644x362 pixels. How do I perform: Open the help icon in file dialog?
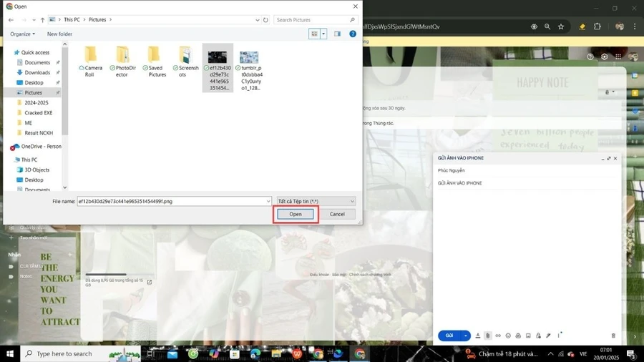[x=352, y=34]
